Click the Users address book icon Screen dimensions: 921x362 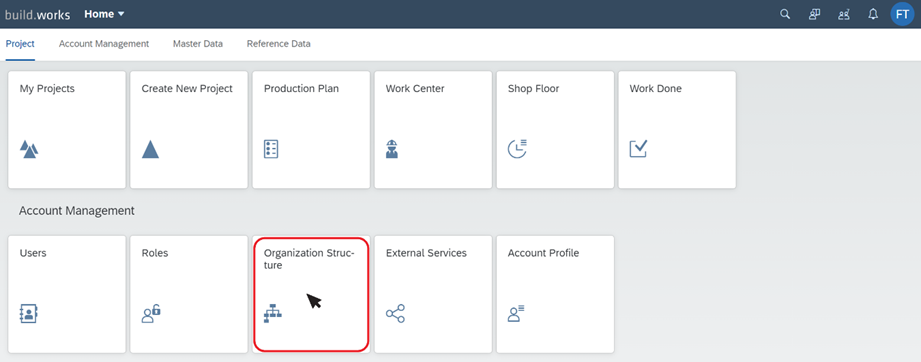(x=29, y=314)
